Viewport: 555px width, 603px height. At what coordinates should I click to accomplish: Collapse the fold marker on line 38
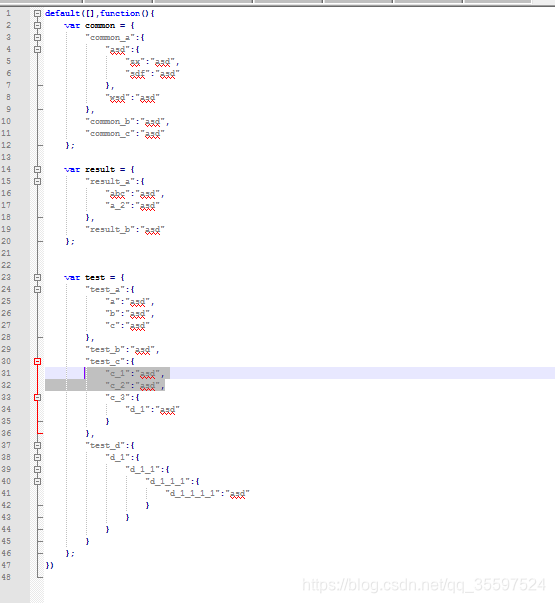point(37,457)
